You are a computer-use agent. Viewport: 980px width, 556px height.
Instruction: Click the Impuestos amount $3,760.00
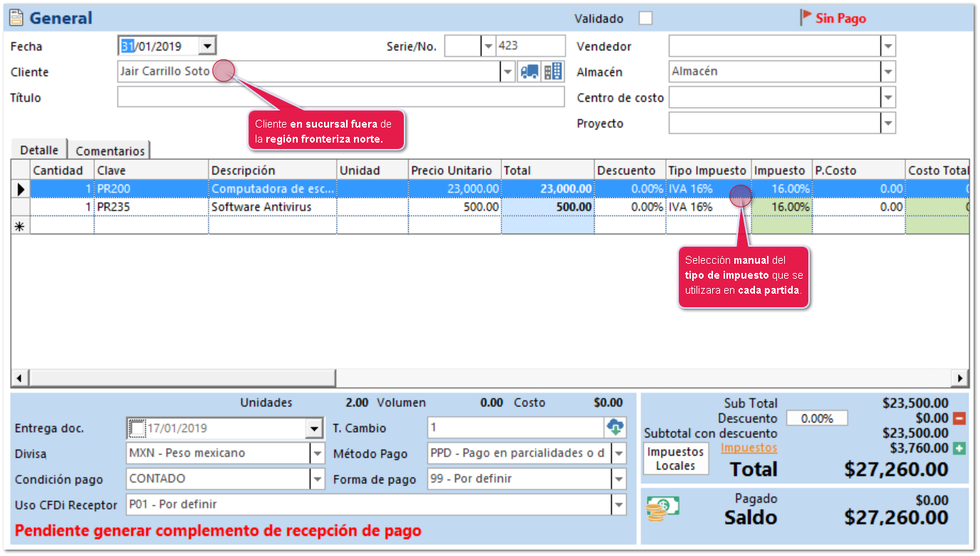[x=919, y=448]
